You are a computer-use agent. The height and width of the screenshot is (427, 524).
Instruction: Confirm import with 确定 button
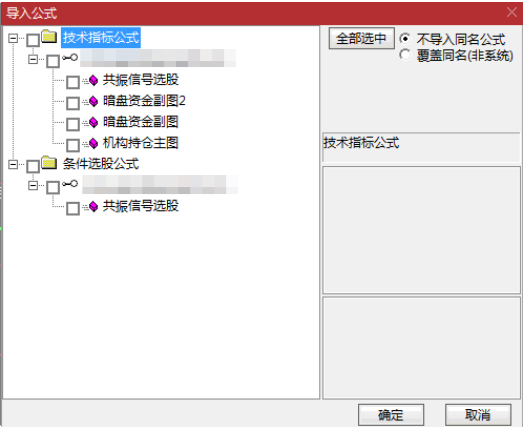pyautogui.click(x=391, y=415)
